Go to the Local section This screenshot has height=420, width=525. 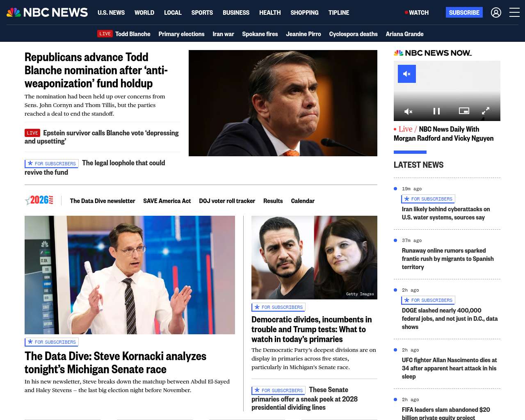click(x=173, y=13)
